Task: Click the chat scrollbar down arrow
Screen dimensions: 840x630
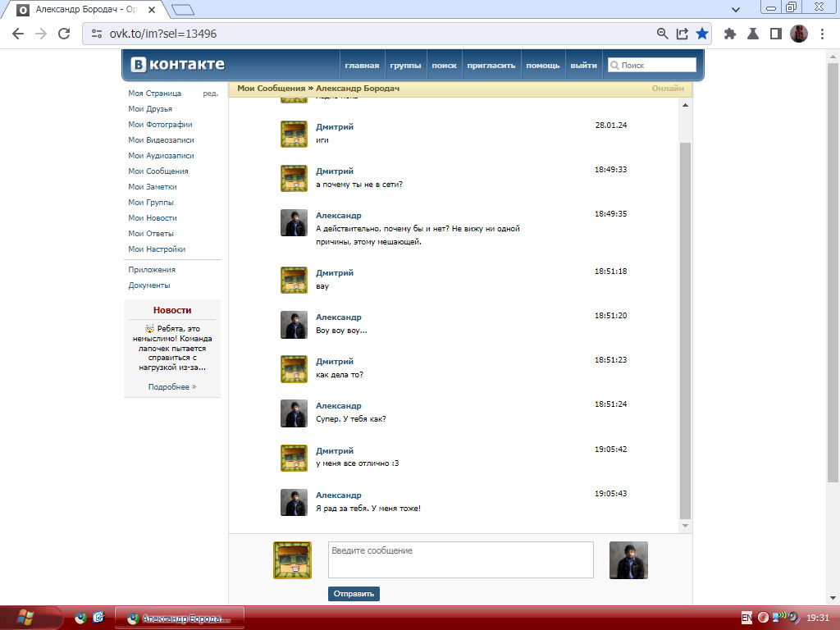Action: click(x=685, y=526)
